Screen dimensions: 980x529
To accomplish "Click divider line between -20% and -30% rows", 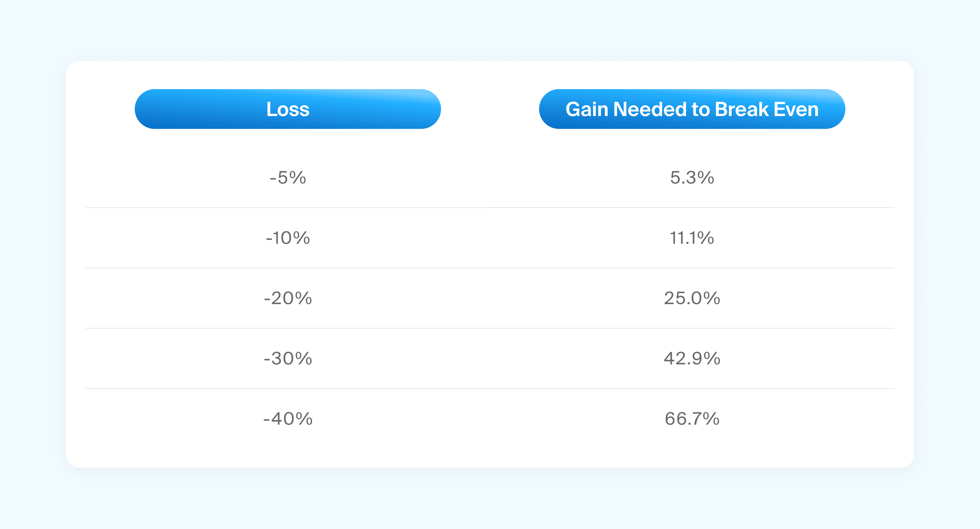I will point(490,328).
